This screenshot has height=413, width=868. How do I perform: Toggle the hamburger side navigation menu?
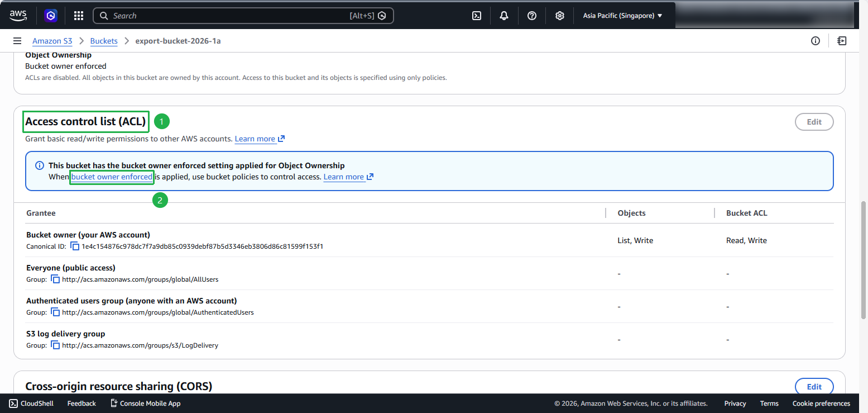(x=17, y=41)
